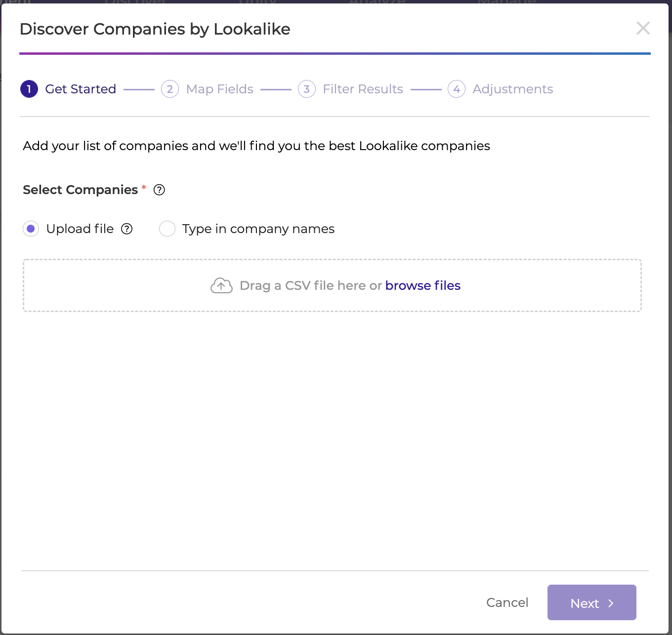The width and height of the screenshot is (672, 635).
Task: Click the cloud upload icon
Action: (x=221, y=285)
